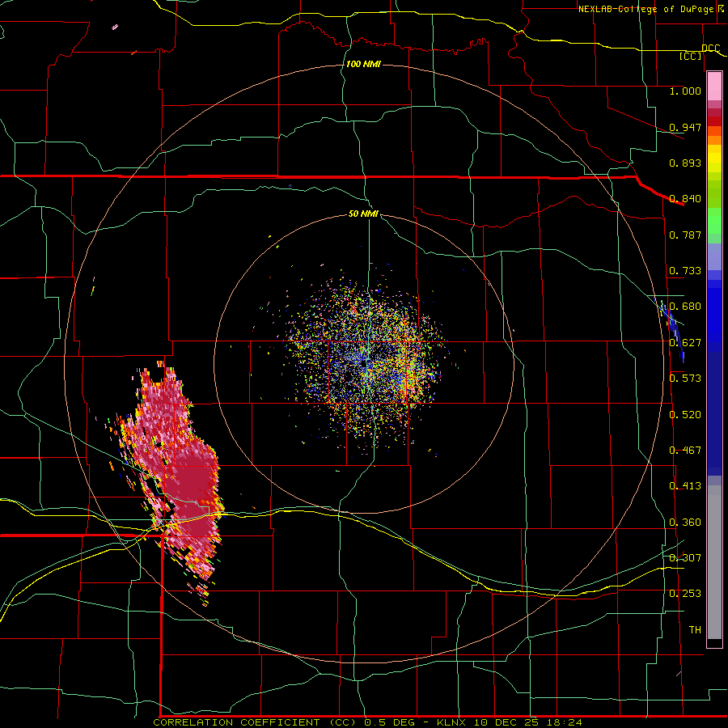728x728 pixels.
Task: Select the 0.947 scale value
Action: coord(685,127)
